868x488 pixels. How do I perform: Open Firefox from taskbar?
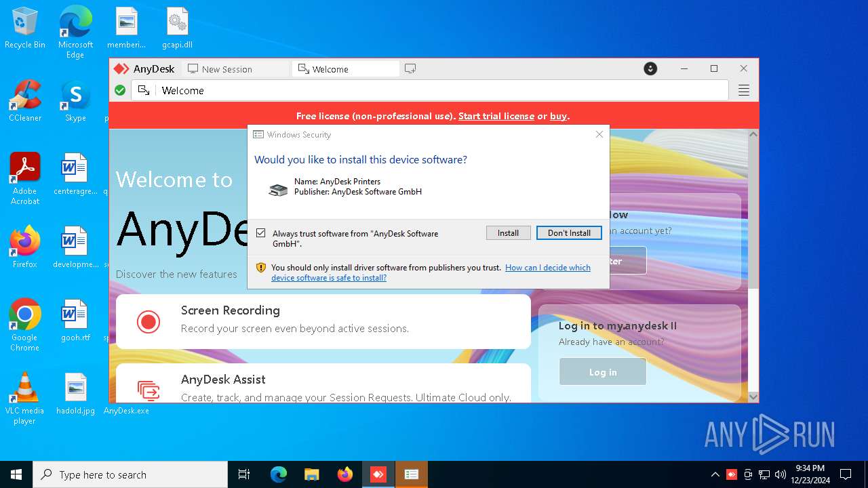(x=344, y=474)
